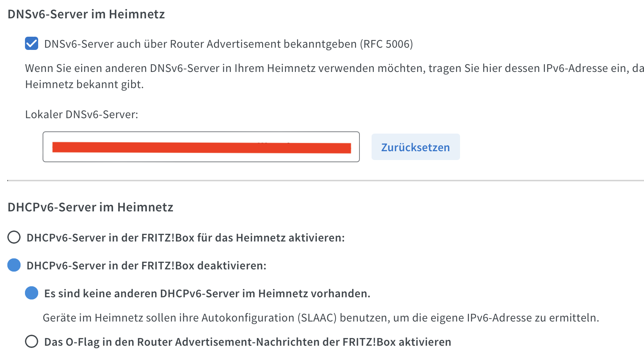This screenshot has width=644, height=356.
Task: Click the 'Lokaler DNSv6-Server:' field label
Action: point(82,115)
